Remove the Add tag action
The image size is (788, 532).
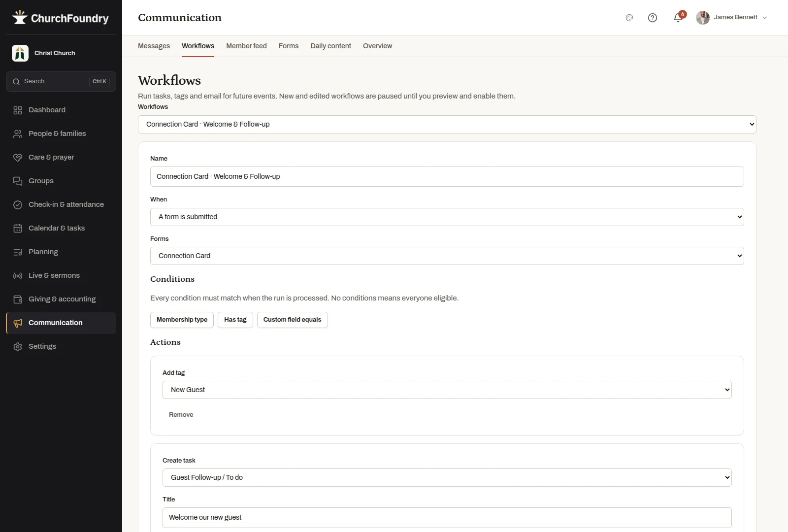click(x=181, y=415)
